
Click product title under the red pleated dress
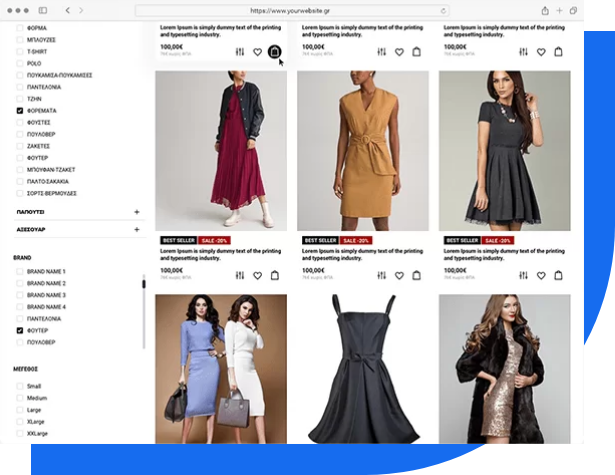pos(220,255)
